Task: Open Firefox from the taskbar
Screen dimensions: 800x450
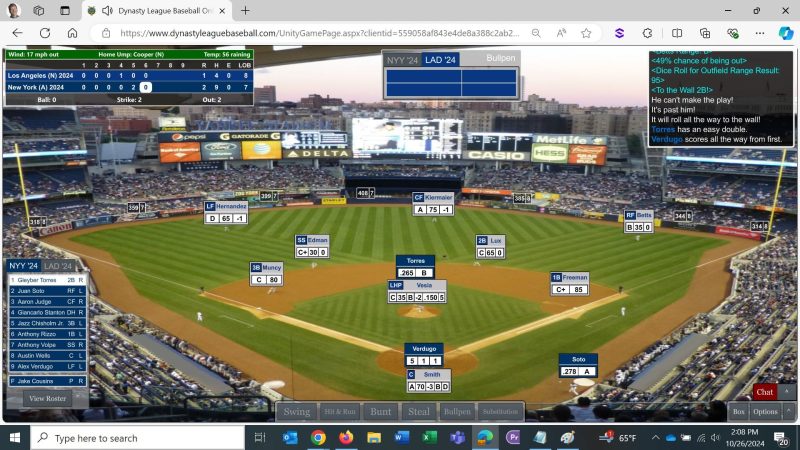Action: tap(346, 438)
